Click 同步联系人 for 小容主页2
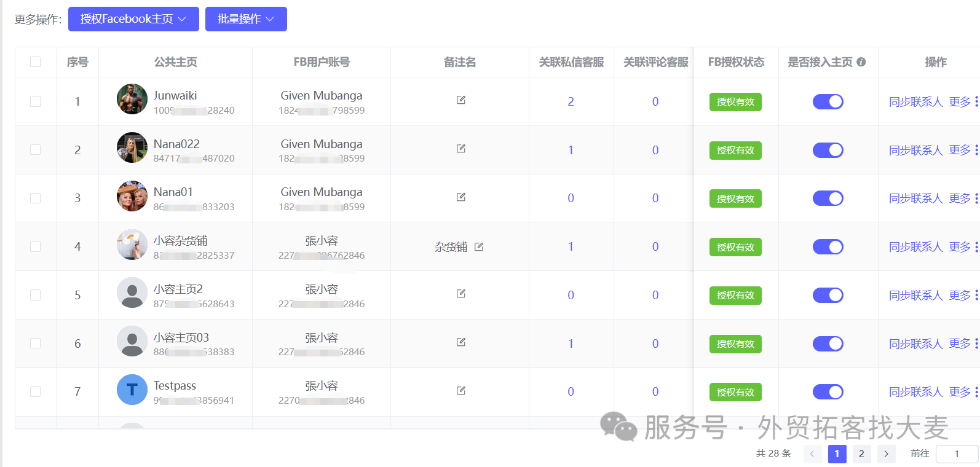The height and width of the screenshot is (467, 980). [x=915, y=296]
